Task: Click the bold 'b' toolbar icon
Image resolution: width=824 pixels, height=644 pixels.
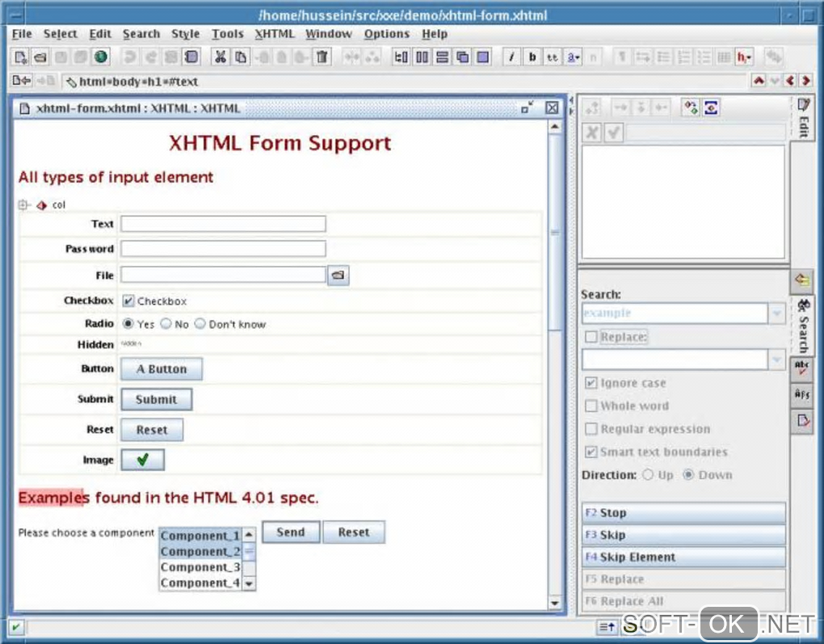Action: point(532,57)
